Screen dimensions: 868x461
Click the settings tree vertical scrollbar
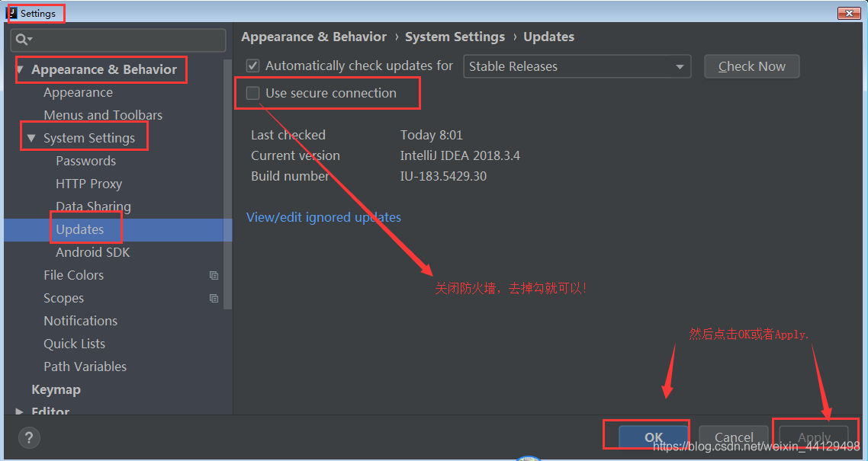(x=227, y=182)
